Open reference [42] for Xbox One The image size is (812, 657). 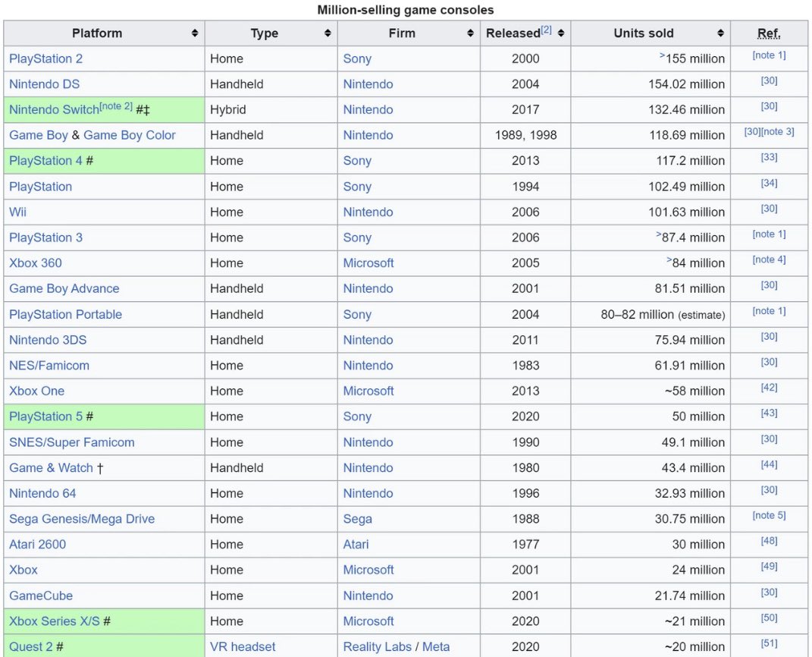(769, 388)
